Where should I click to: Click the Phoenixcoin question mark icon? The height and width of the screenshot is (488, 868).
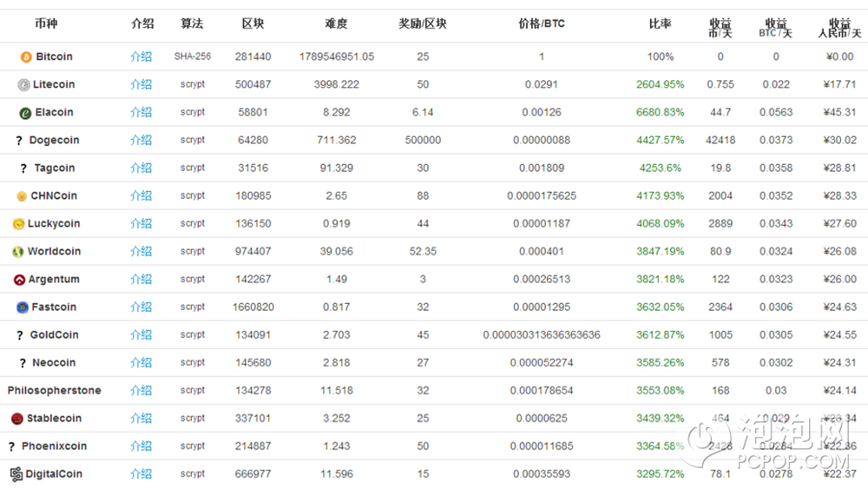click(11, 446)
